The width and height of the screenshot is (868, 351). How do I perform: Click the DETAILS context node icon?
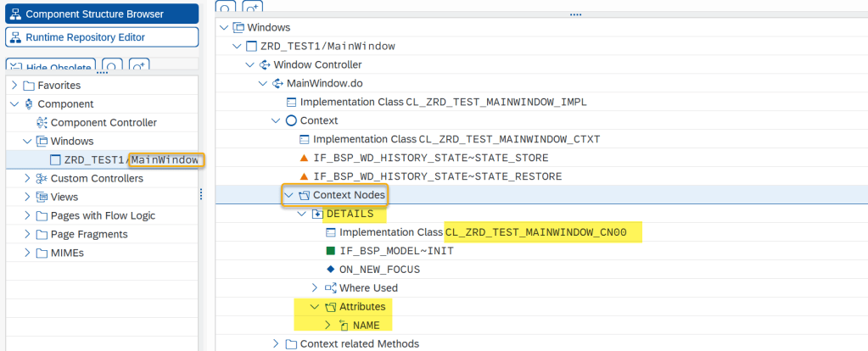[x=317, y=214]
